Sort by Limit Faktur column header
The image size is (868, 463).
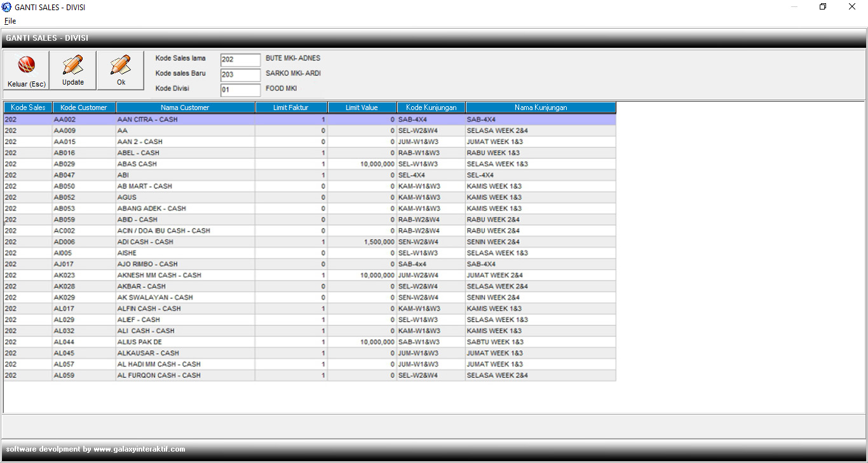(x=291, y=107)
